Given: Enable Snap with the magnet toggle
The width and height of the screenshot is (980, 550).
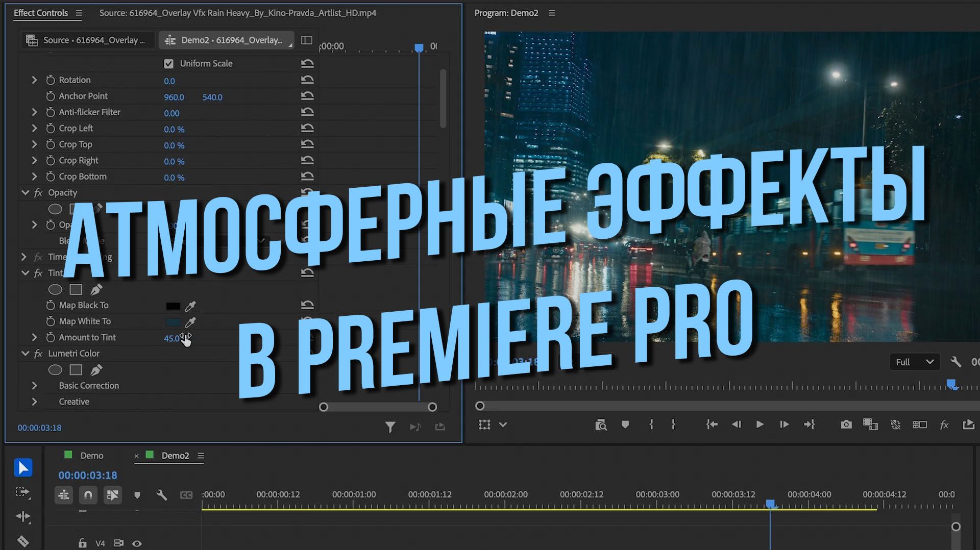Looking at the screenshot, I should click(88, 495).
